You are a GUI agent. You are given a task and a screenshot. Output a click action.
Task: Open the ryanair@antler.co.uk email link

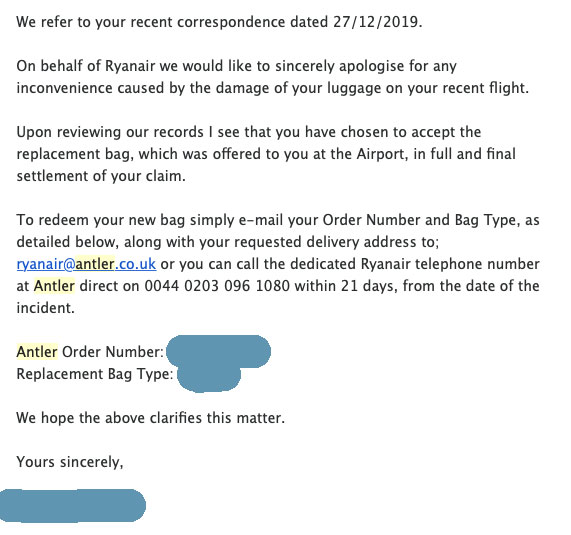(x=86, y=264)
